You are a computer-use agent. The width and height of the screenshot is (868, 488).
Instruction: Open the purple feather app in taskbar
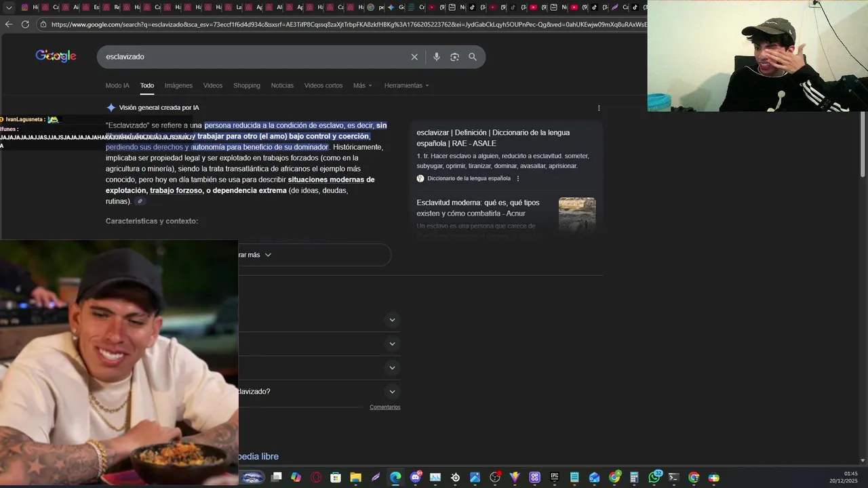[375, 477]
